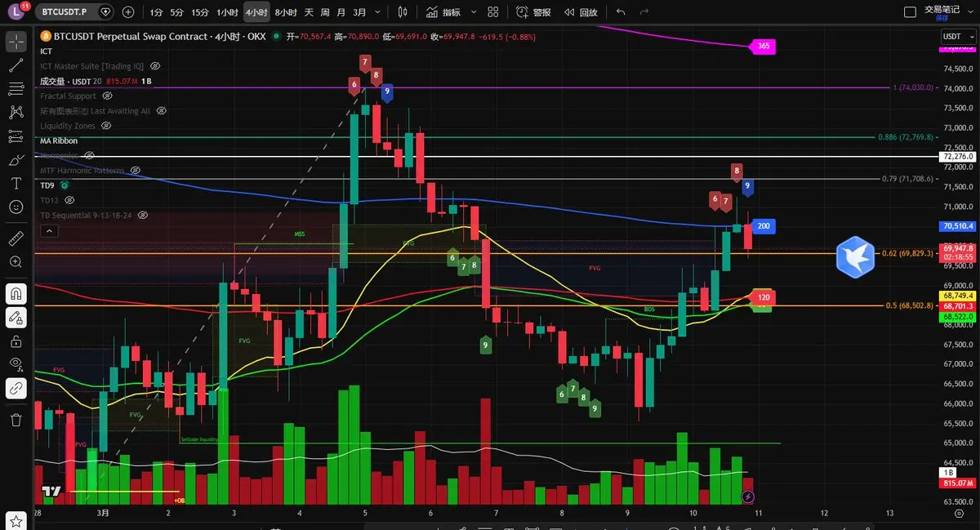
Task: Toggle magnet mode for drawings
Action: [16, 293]
